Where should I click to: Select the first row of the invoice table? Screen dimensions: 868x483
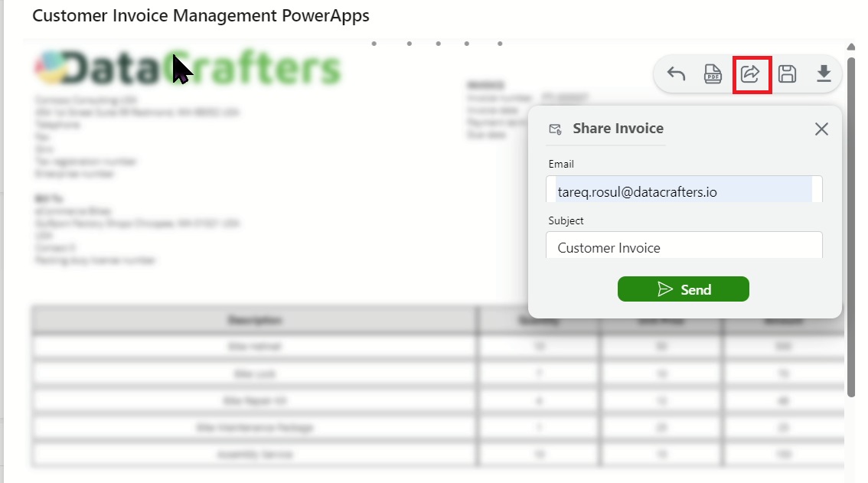254,347
